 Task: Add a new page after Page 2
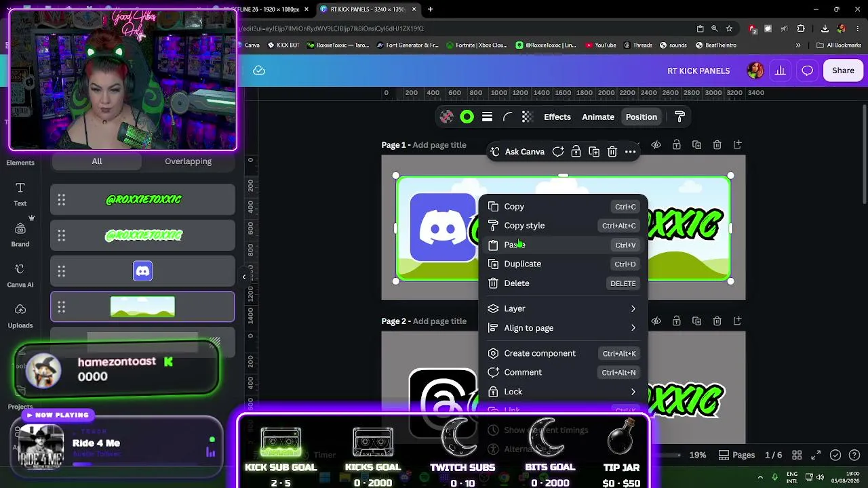737,321
